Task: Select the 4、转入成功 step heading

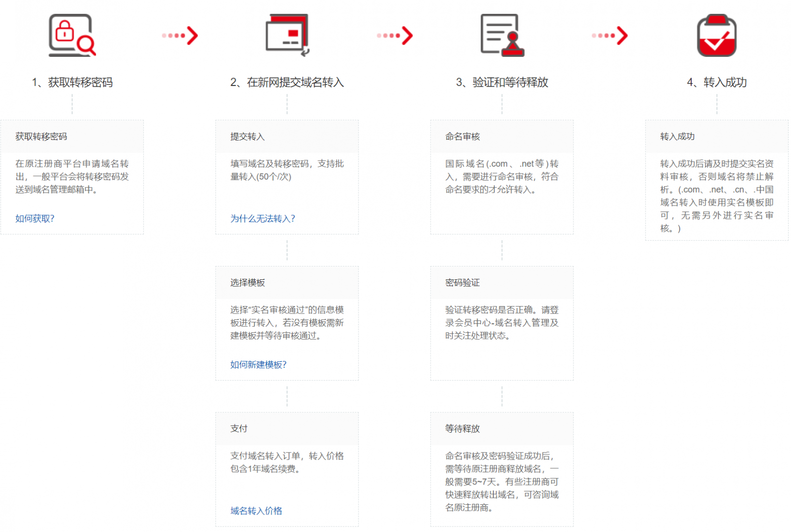Action: pyautogui.click(x=716, y=82)
